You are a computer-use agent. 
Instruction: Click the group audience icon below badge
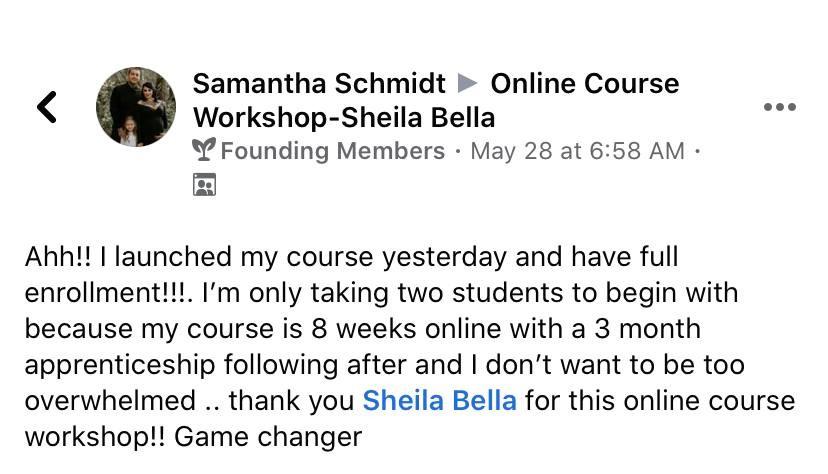click(x=204, y=185)
